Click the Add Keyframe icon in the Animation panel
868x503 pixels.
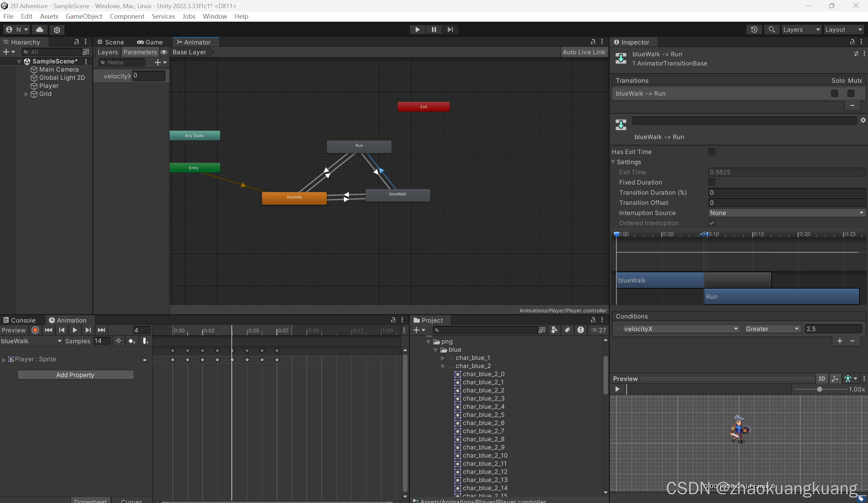pyautogui.click(x=132, y=341)
